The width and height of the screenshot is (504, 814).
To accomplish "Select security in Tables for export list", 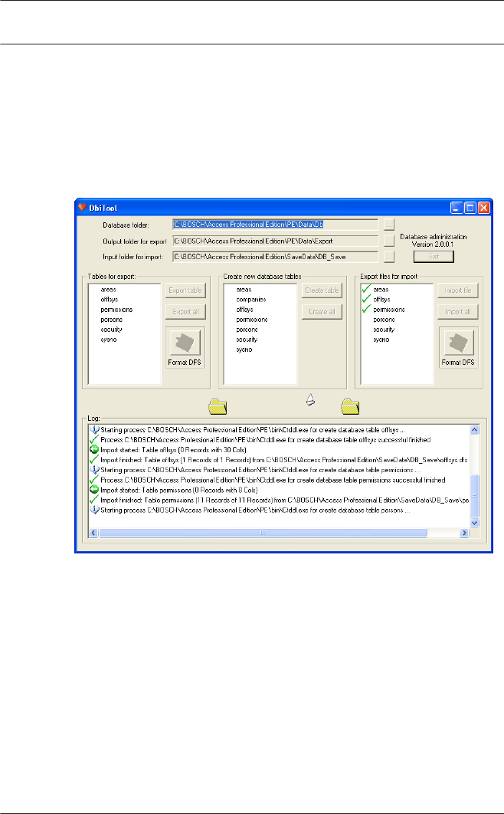I will click(112, 329).
